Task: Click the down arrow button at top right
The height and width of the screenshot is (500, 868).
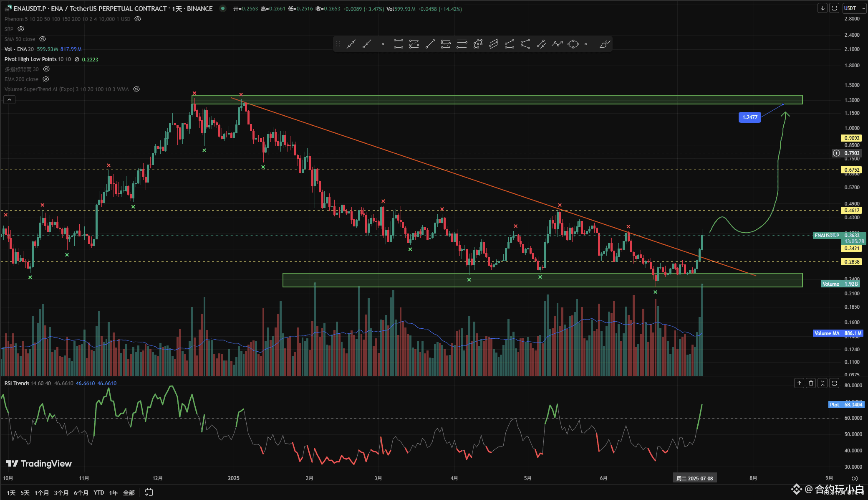Action: pyautogui.click(x=823, y=8)
